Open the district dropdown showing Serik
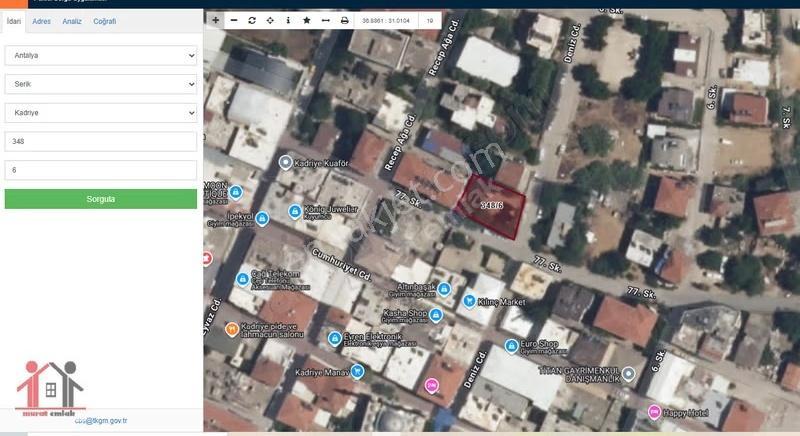Screen dimensions: 800x436 coord(101,84)
